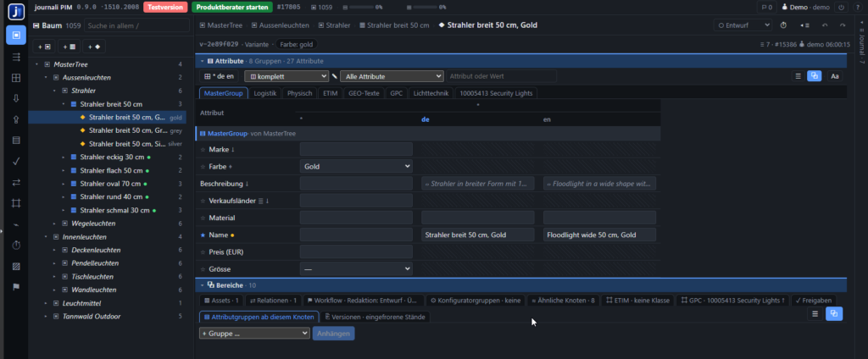Click the Anhängen button
868x359 pixels.
coord(334,334)
